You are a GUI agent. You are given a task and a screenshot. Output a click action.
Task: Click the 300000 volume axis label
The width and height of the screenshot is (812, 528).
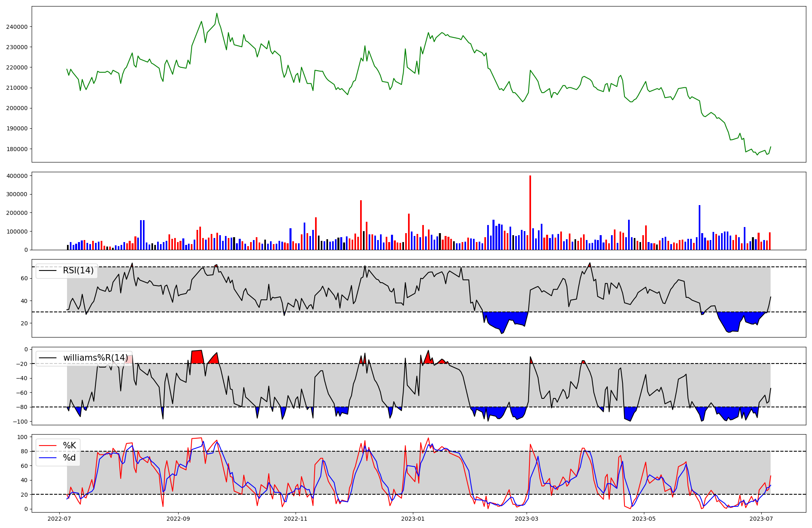point(17,195)
